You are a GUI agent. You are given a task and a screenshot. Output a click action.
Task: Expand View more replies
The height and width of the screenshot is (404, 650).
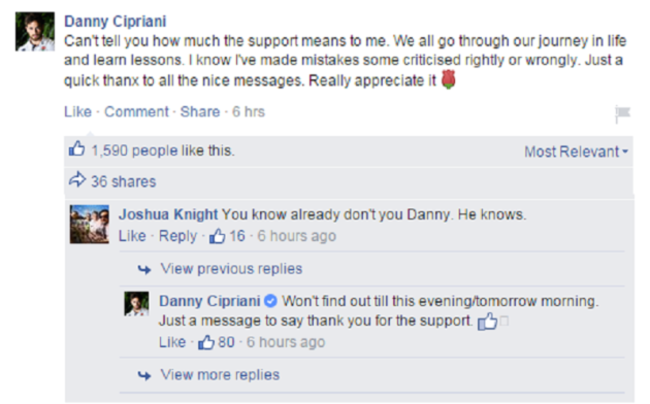219,375
